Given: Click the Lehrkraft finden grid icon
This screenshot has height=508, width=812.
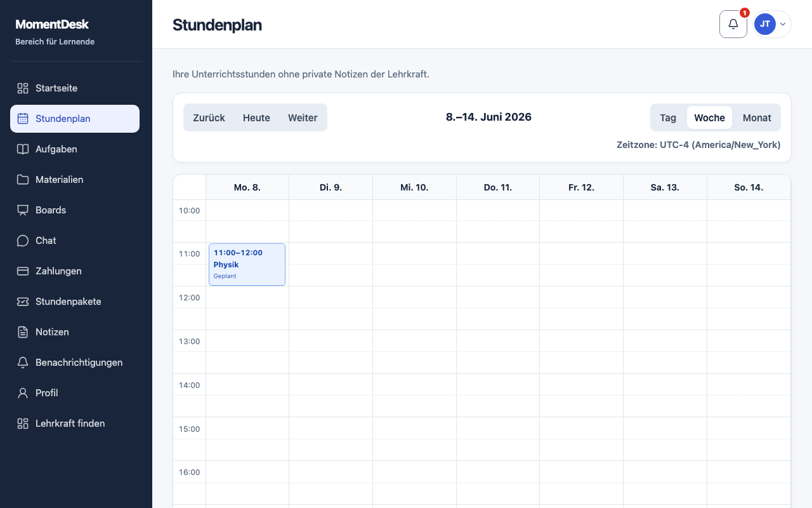Looking at the screenshot, I should (x=23, y=424).
